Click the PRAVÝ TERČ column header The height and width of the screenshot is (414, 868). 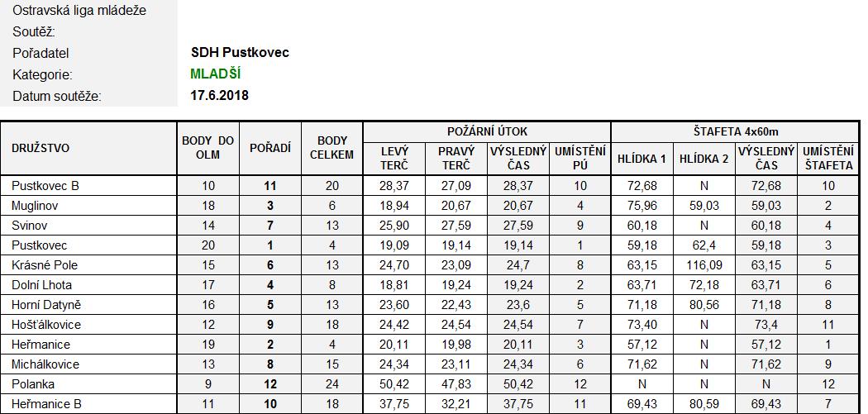tap(456, 159)
